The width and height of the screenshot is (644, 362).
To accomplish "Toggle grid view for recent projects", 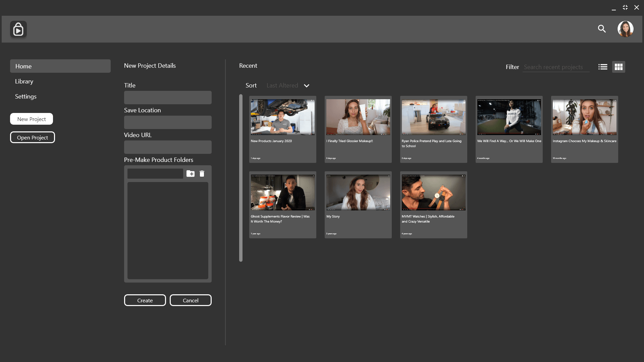I will click(x=619, y=67).
